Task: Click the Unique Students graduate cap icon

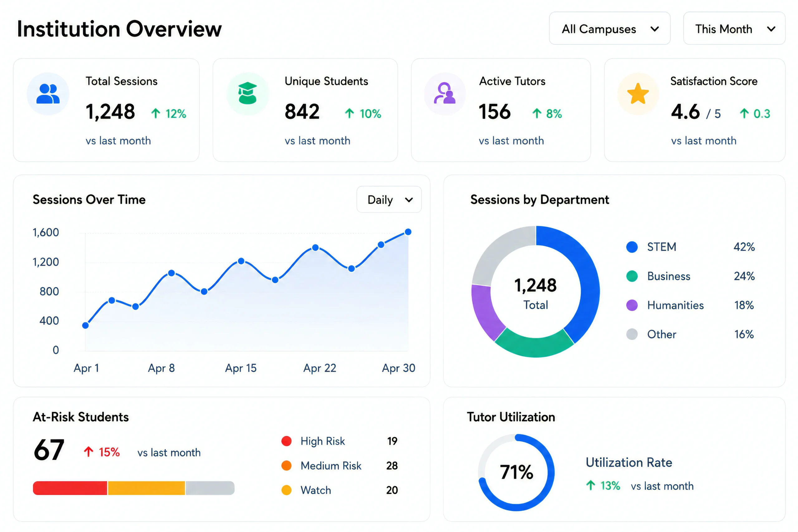Action: (247, 93)
